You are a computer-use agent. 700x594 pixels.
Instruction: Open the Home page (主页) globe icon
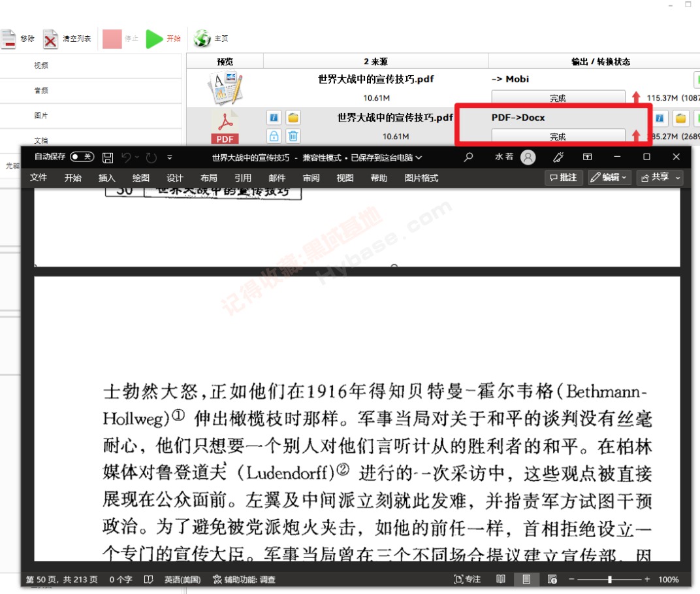(x=202, y=39)
